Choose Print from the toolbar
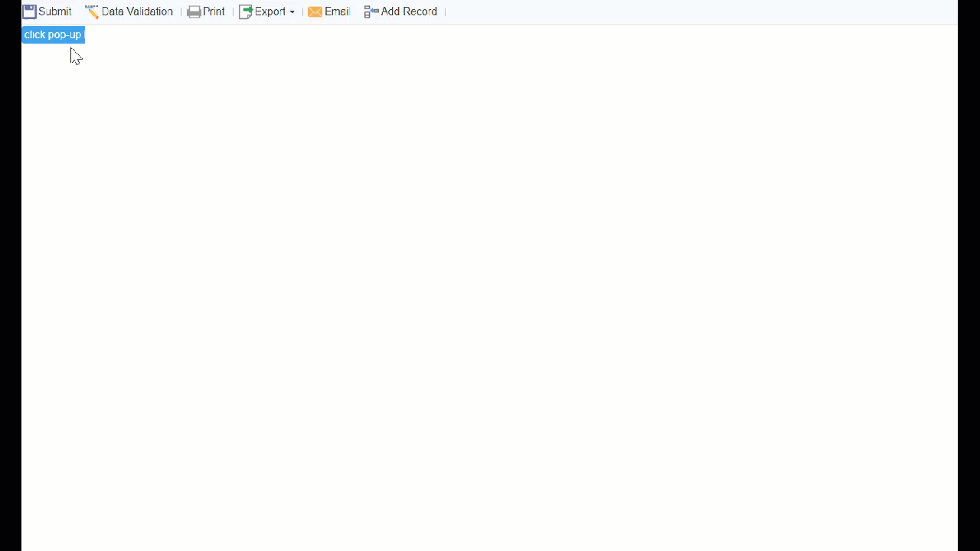The height and width of the screenshot is (551, 980). point(206,11)
